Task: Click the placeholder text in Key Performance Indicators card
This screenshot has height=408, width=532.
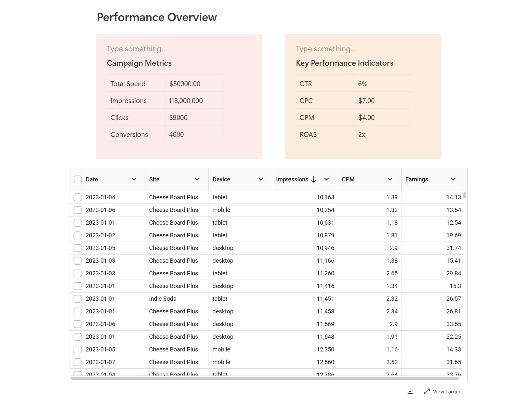Action: pyautogui.click(x=326, y=49)
